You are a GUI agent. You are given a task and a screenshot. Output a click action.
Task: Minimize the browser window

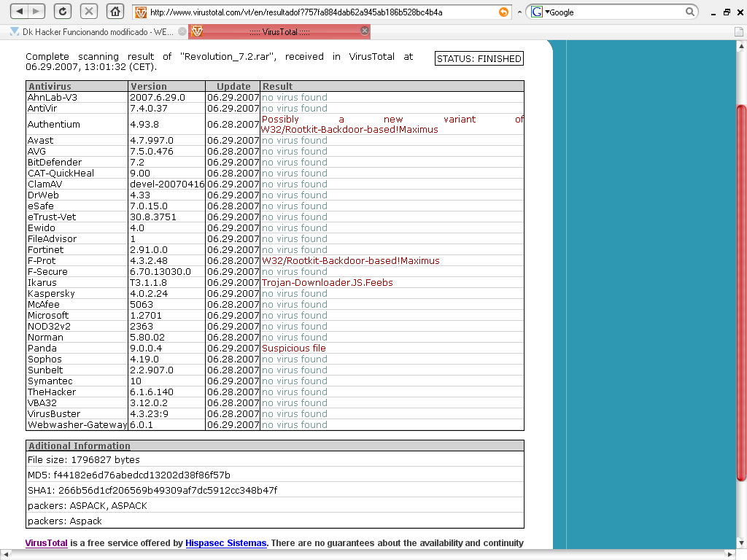point(713,13)
